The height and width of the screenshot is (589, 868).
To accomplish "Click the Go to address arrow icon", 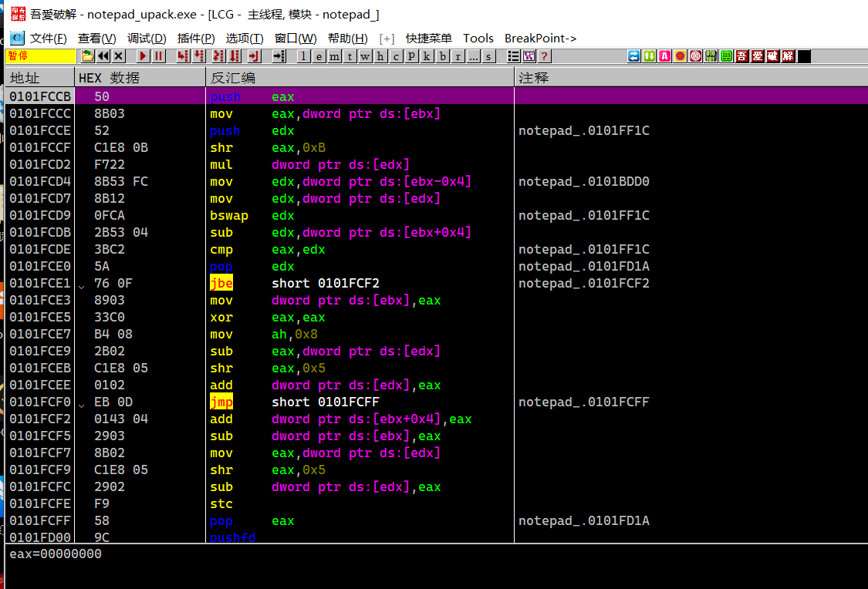I will [279, 56].
